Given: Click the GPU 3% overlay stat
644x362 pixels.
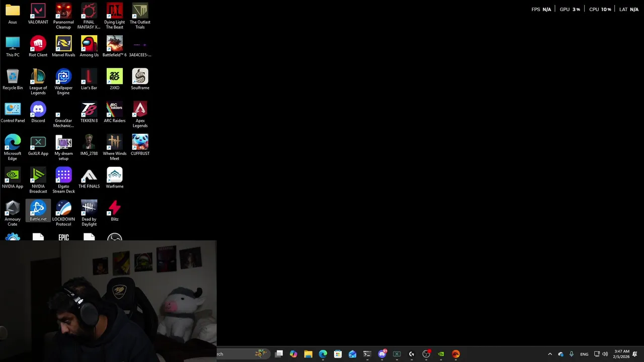Looking at the screenshot, I should point(570,9).
